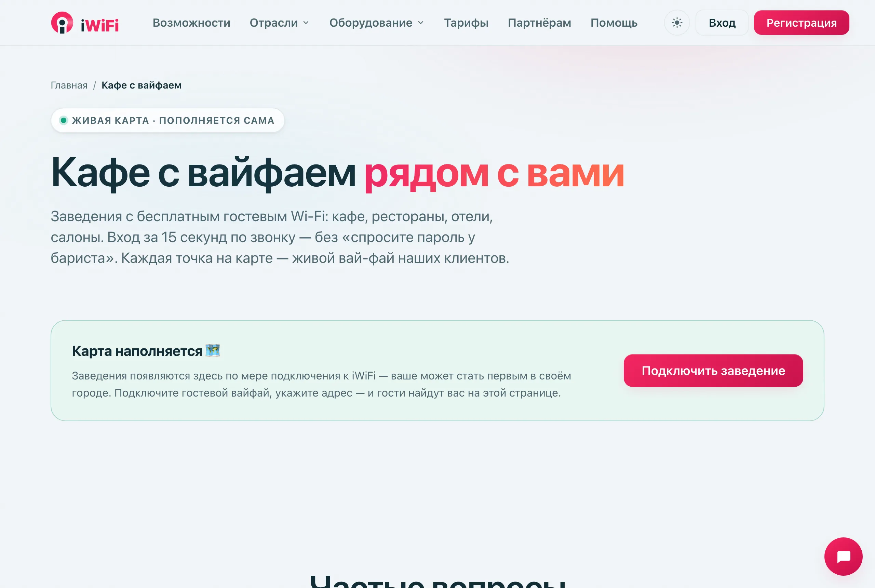The width and height of the screenshot is (875, 588).
Task: Follow the Главная breadcrumb link
Action: pyautogui.click(x=69, y=85)
